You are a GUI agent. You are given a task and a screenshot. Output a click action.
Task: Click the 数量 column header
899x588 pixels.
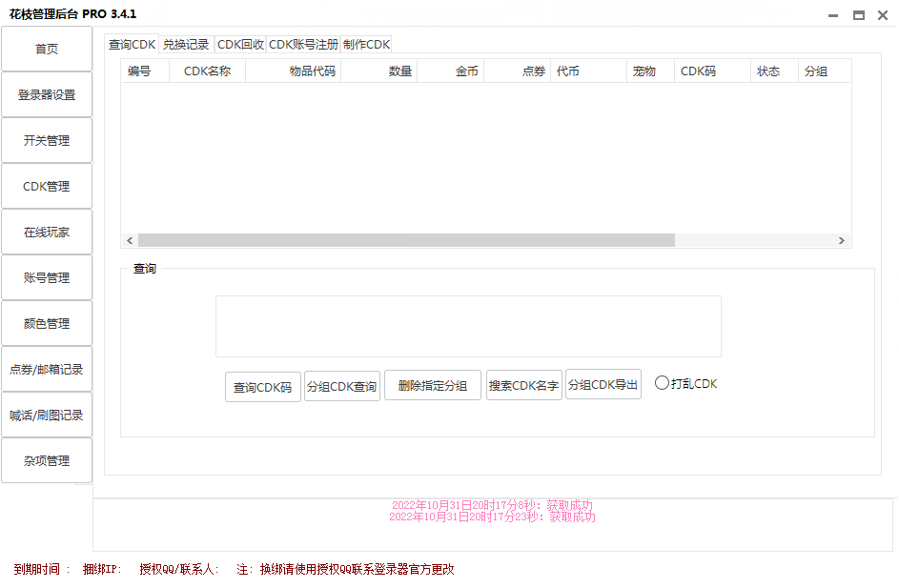tap(379, 71)
